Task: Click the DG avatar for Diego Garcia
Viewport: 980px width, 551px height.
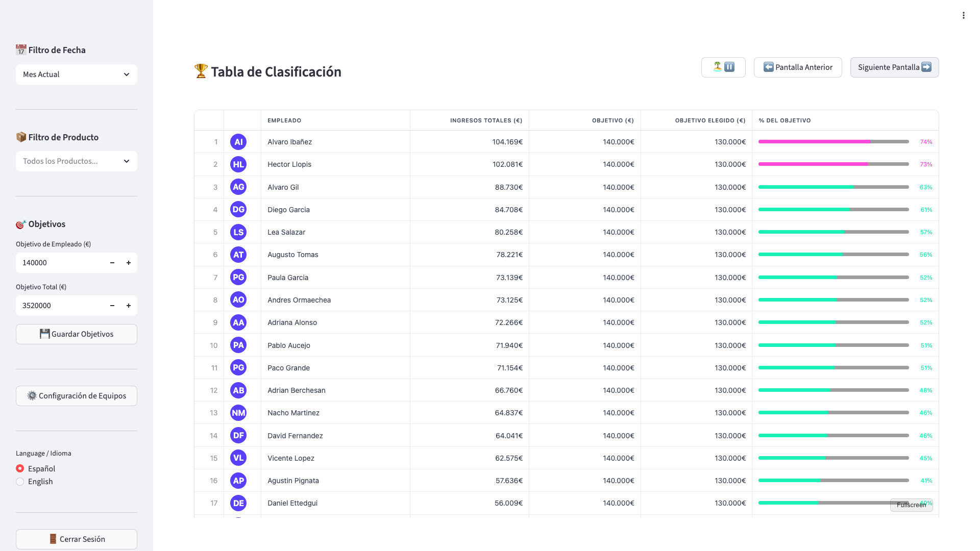Action: tap(238, 210)
